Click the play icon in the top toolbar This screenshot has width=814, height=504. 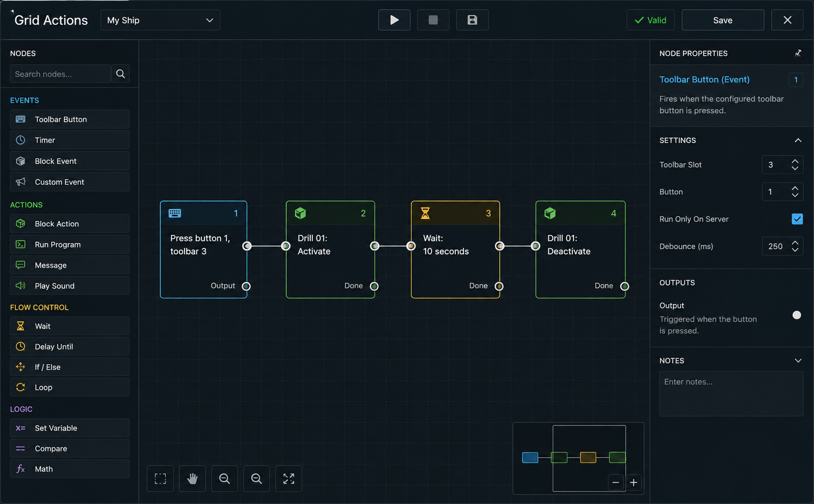394,20
